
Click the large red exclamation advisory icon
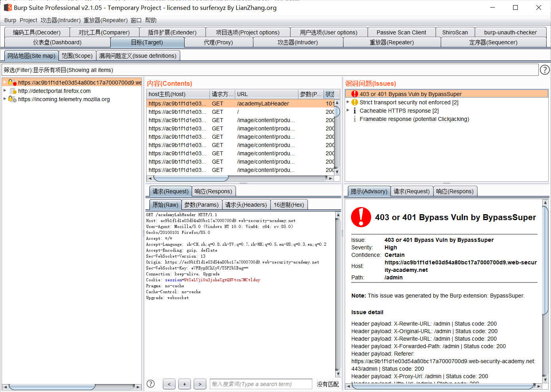361,217
